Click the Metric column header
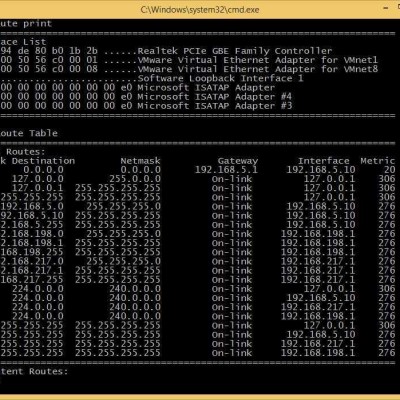This screenshot has width=400, height=400. (x=378, y=161)
